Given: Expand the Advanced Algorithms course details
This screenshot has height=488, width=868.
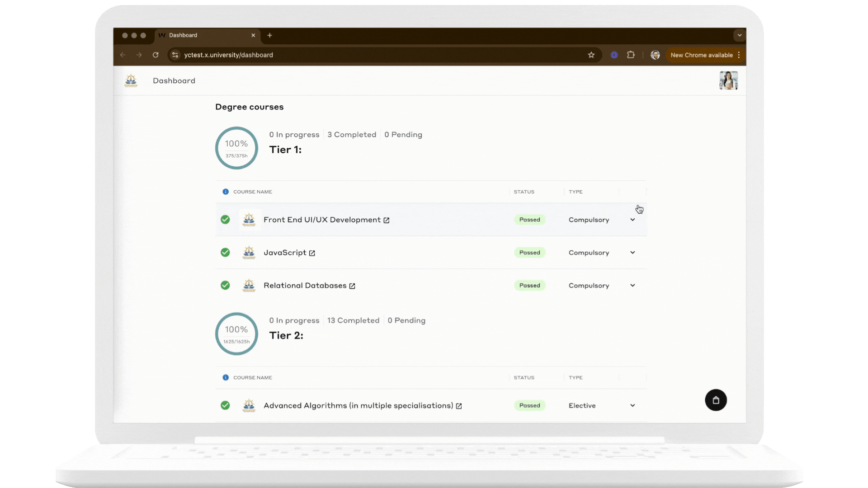Looking at the screenshot, I should click(x=632, y=405).
